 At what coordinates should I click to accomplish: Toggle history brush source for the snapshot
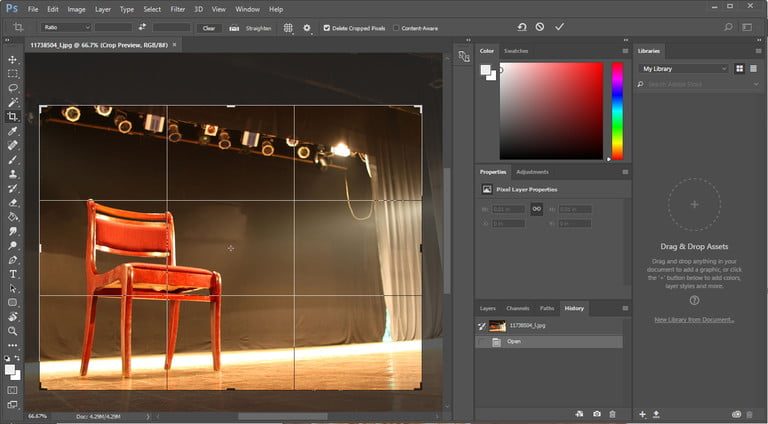pos(483,326)
